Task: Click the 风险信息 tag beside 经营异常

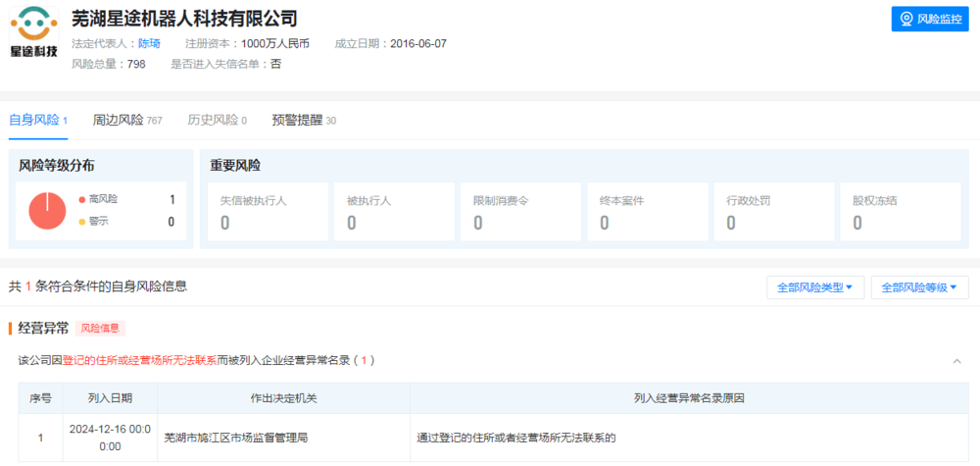Action: (100, 329)
